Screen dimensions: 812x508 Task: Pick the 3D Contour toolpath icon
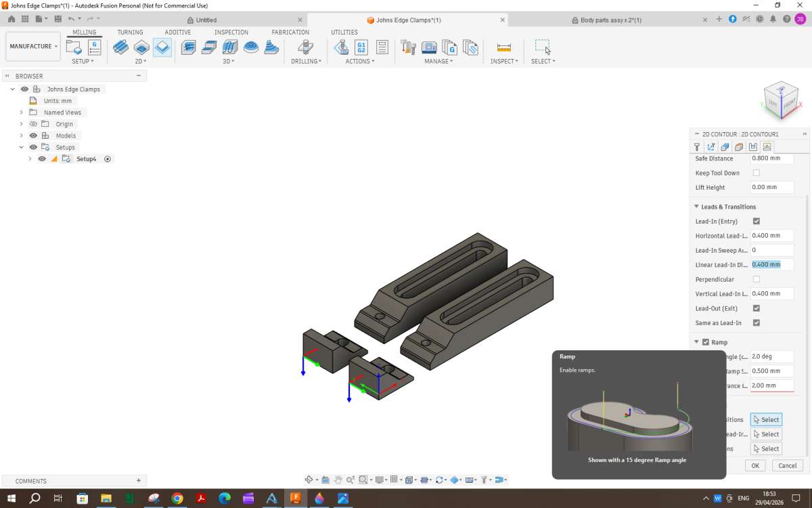pyautogui.click(x=251, y=47)
